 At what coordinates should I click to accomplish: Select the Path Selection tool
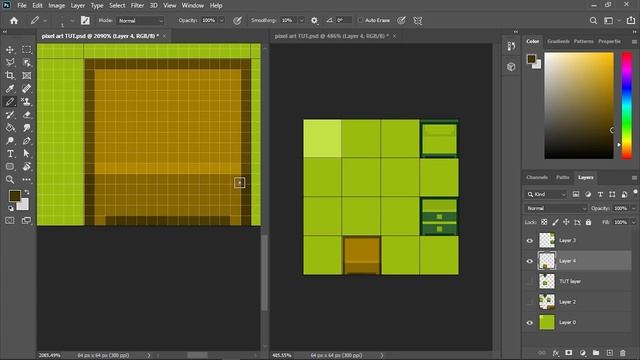[x=27, y=154]
